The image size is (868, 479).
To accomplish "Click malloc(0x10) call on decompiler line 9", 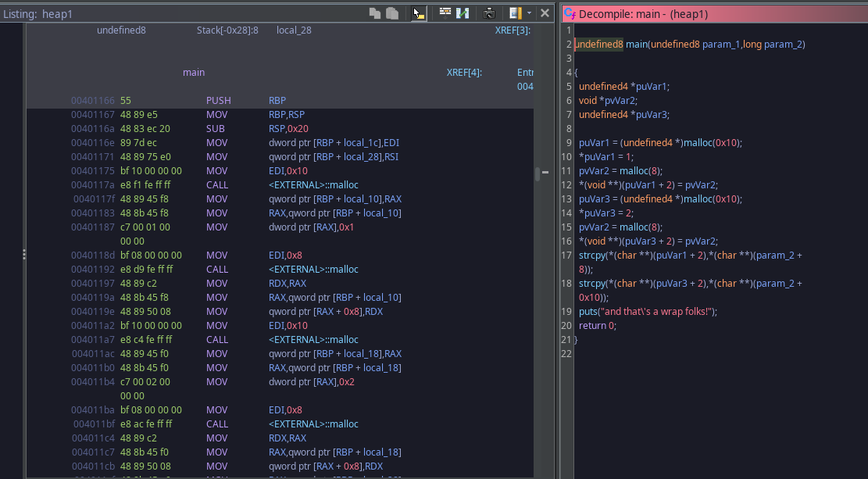I will pos(711,143).
